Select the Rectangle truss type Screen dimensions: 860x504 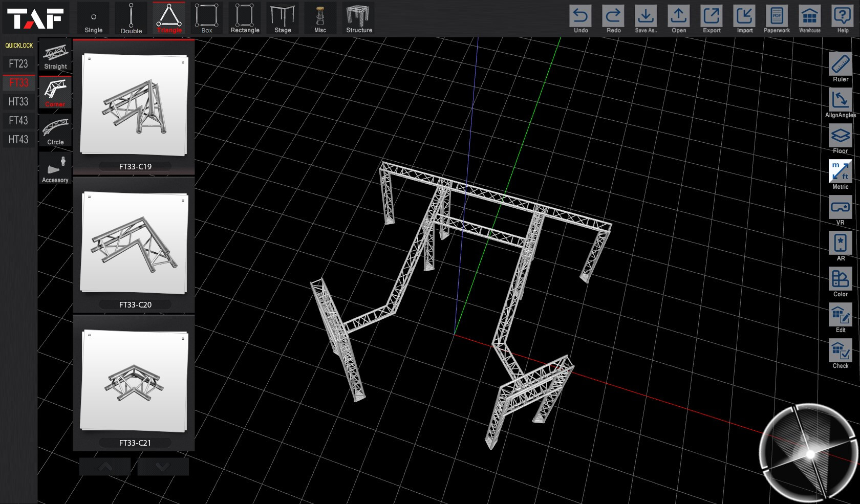(x=245, y=18)
